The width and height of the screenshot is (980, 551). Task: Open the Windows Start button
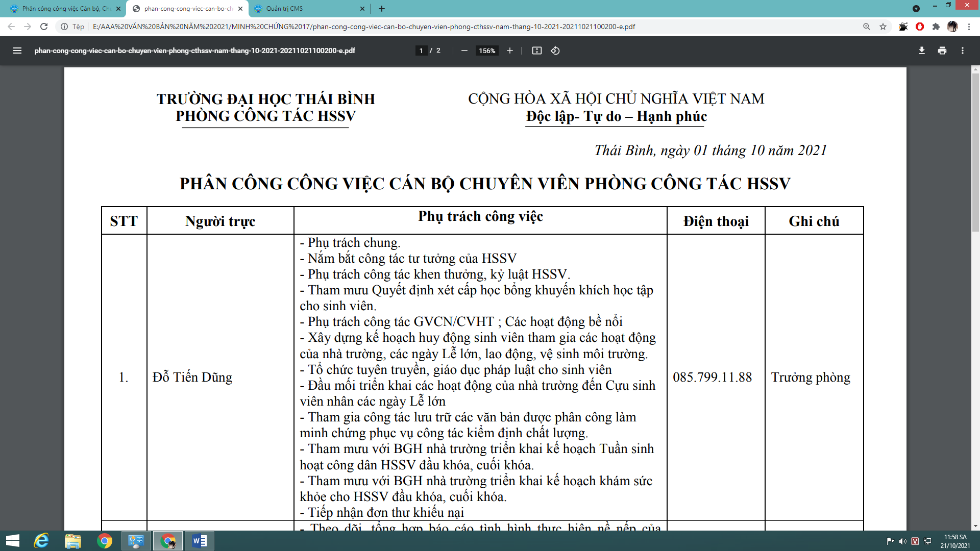(12, 541)
